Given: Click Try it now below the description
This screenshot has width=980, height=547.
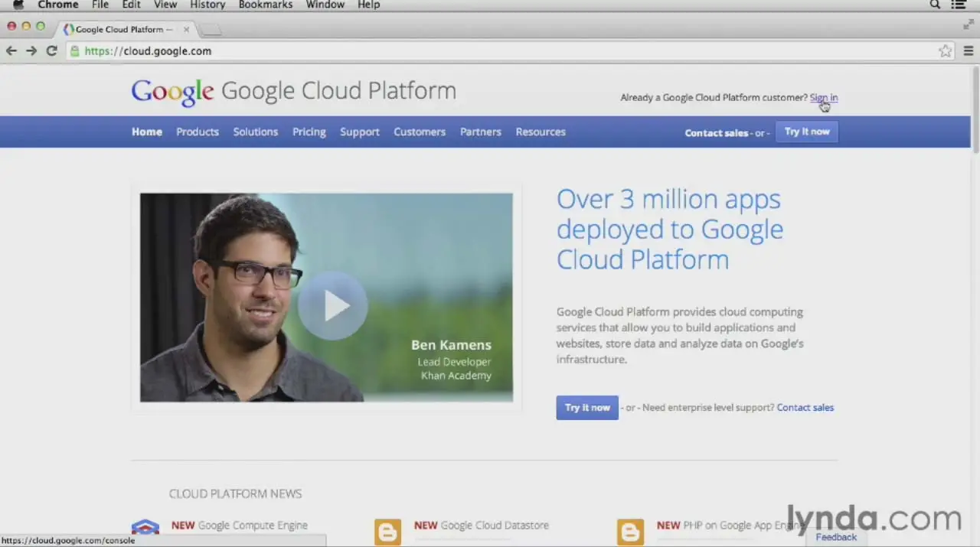Looking at the screenshot, I should click(x=587, y=408).
